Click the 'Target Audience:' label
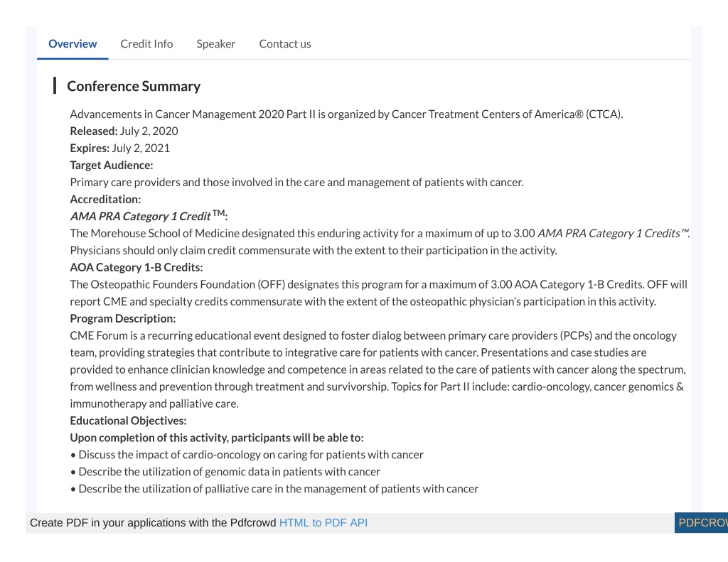Image resolution: width=728 pixels, height=562 pixels. tap(112, 166)
